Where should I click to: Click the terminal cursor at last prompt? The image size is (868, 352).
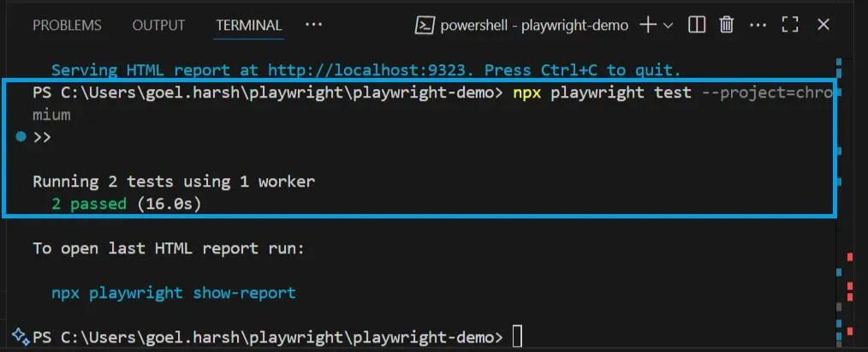click(x=517, y=336)
